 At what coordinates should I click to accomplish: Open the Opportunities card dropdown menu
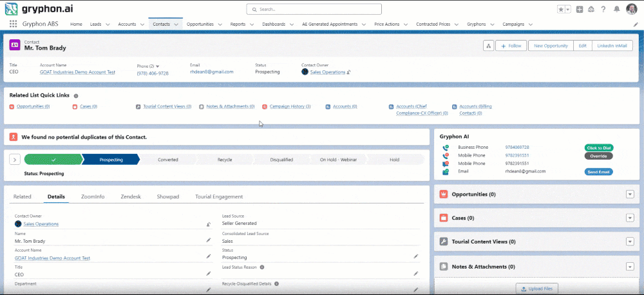point(630,194)
